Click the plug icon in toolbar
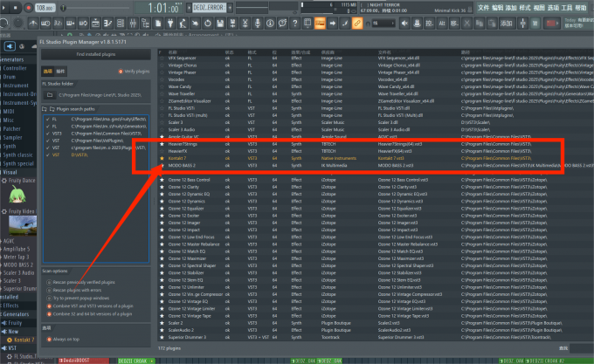594x364 pixels. [x=170, y=24]
